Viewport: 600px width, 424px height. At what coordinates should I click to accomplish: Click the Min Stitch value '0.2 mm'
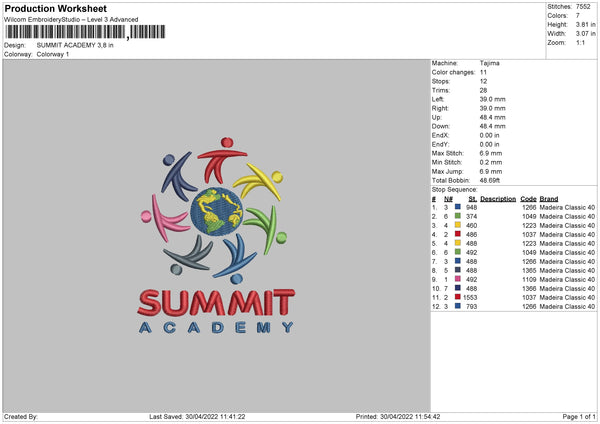click(491, 163)
